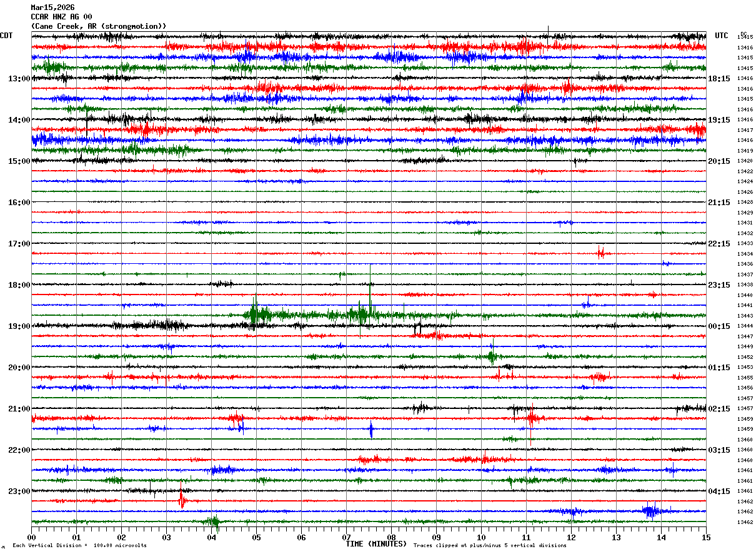Click minute tick label 05 on axis
The width and height of the screenshot is (756, 554).
(x=256, y=537)
